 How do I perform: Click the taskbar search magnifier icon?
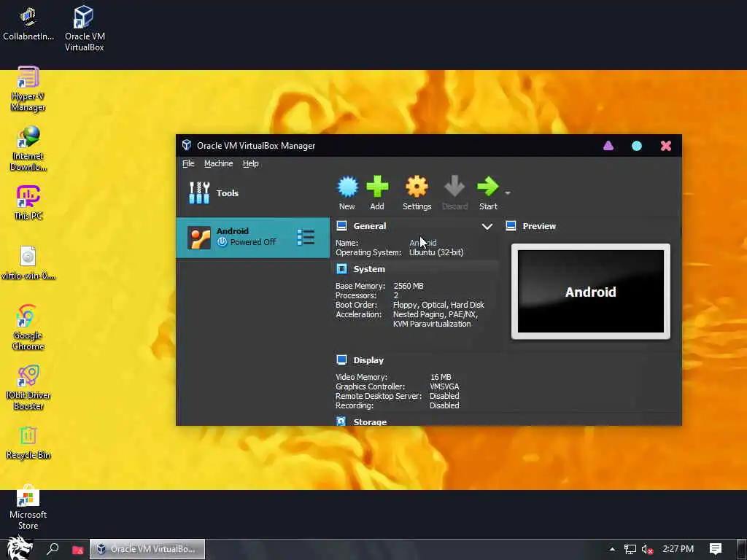coord(53,549)
